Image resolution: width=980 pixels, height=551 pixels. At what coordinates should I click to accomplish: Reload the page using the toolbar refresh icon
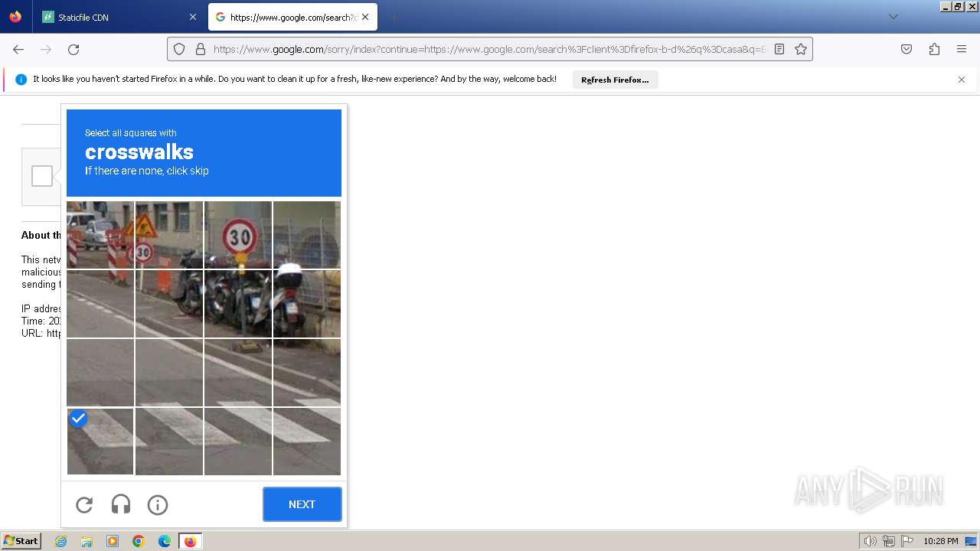click(x=73, y=49)
